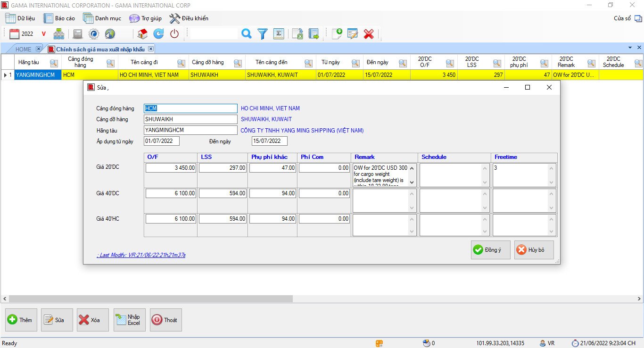
Task: Click the magnifier search icon in toolbar
Action: 246,33
